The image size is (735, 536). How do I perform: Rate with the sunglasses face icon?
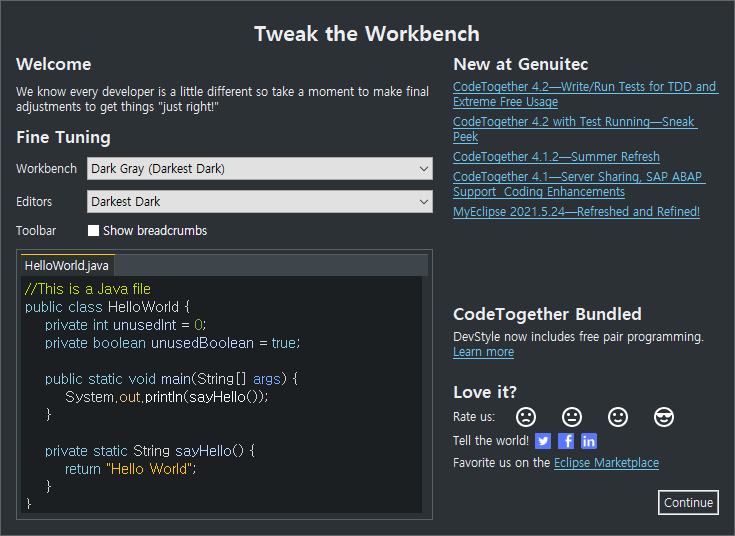[663, 417]
